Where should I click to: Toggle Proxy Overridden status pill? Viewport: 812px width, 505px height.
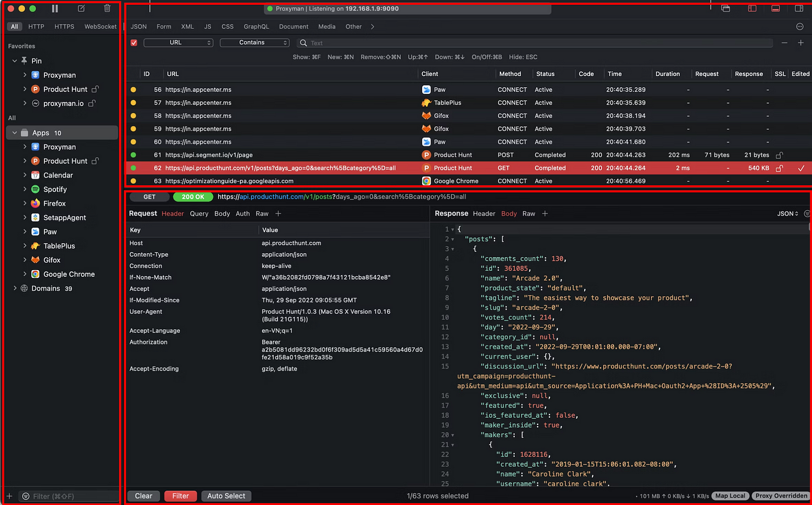coord(781,496)
